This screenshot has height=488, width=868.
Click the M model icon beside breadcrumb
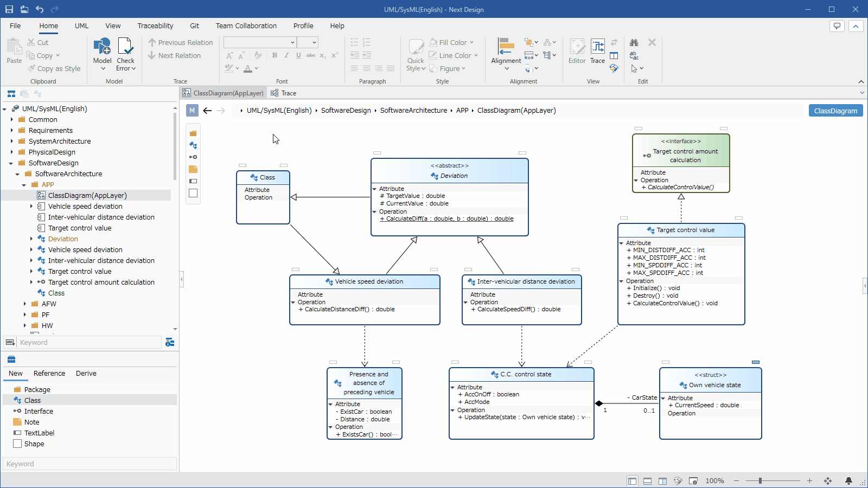192,110
